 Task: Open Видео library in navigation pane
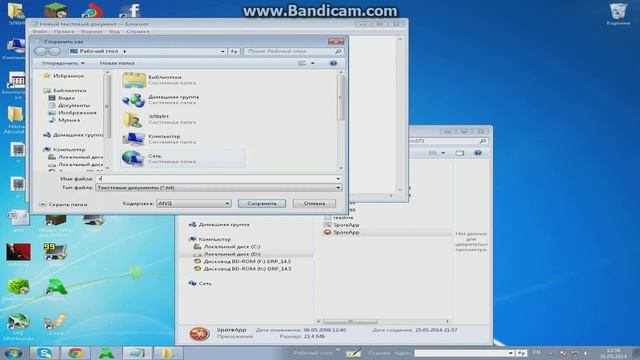pos(66,98)
